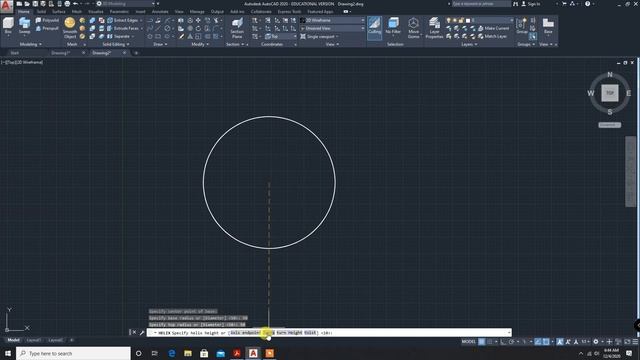The width and height of the screenshot is (640, 360).
Task: Toggle grid display in status bar
Action: pyautogui.click(x=482, y=341)
